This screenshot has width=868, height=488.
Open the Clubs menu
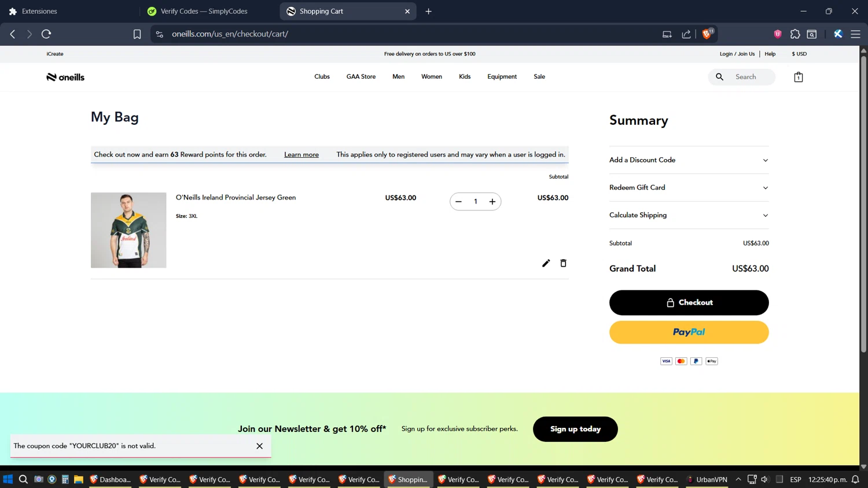point(322,76)
